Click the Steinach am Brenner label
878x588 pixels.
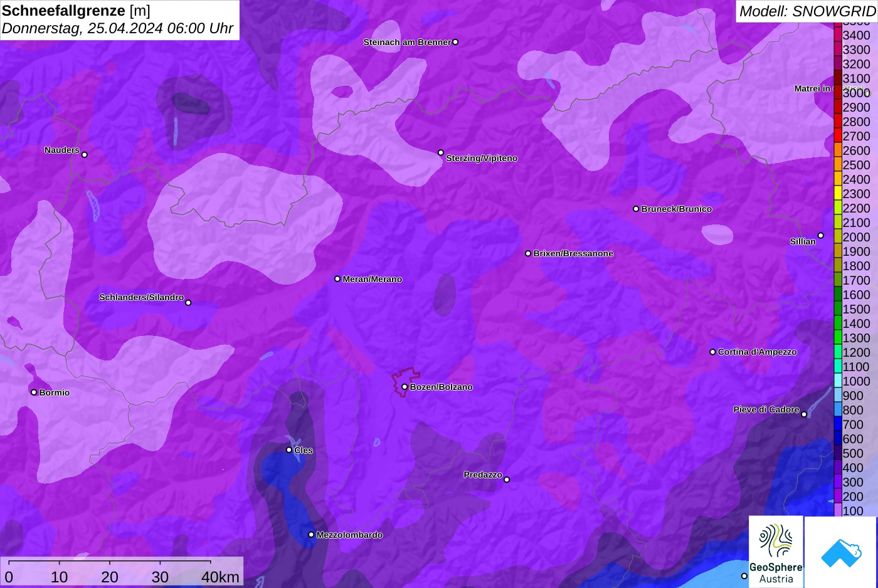pos(407,42)
